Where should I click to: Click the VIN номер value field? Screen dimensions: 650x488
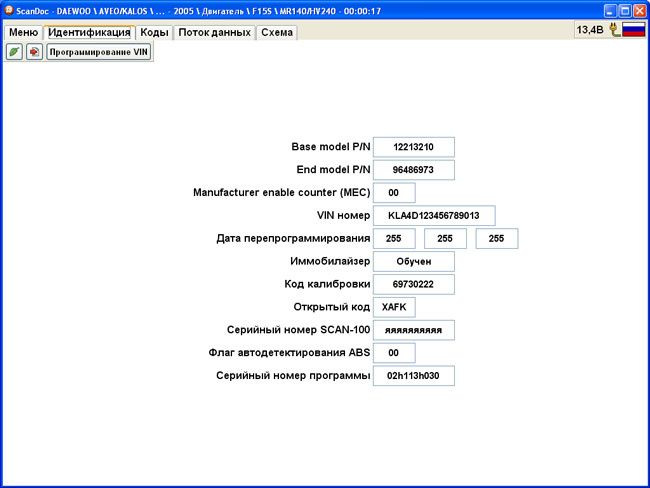coord(433,215)
